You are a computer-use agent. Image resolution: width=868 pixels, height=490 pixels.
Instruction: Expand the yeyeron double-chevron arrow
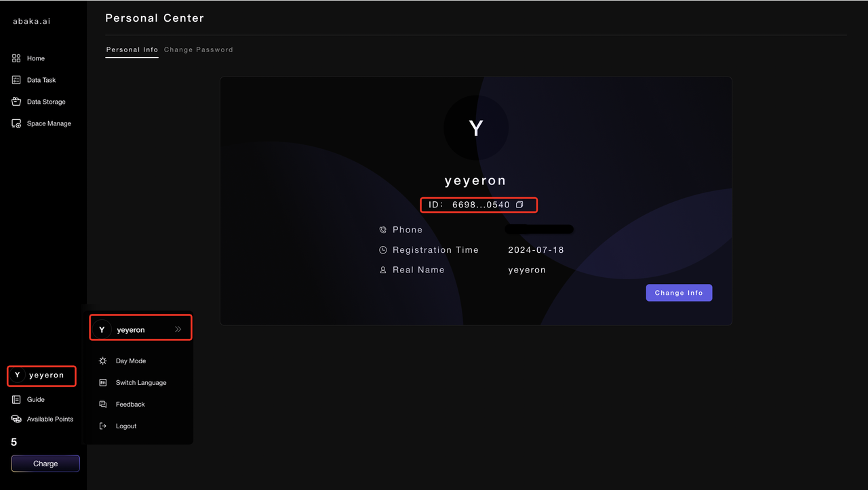(x=178, y=329)
